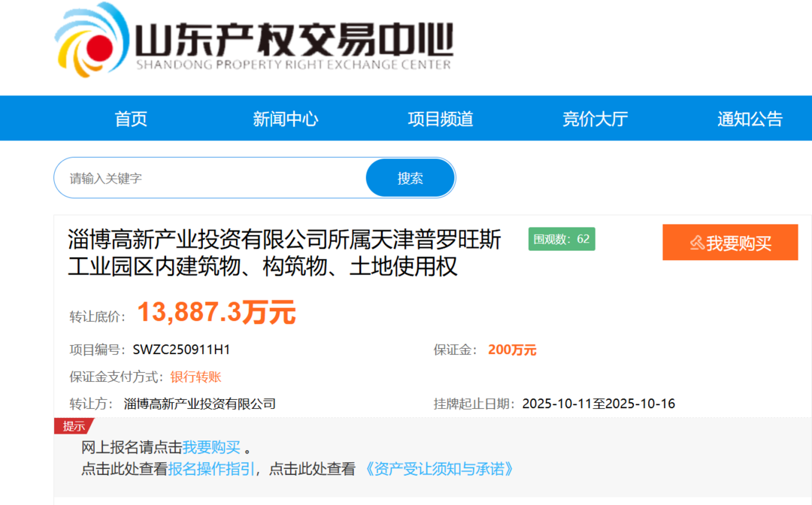Open the 竞价大厅 section

coord(595,119)
